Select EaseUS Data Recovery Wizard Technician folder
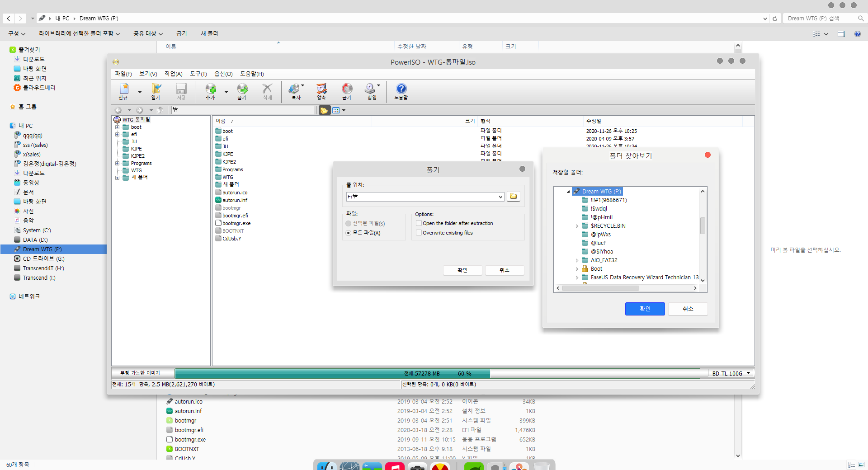This screenshot has height=470, width=868. (x=644, y=277)
